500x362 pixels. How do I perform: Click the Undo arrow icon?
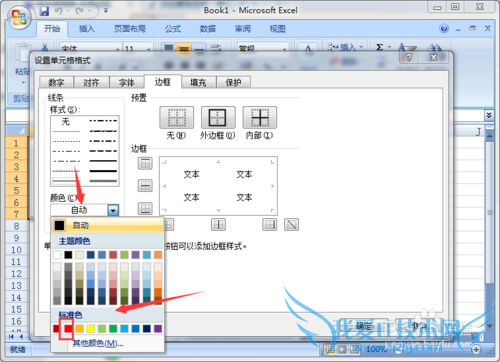[59, 11]
